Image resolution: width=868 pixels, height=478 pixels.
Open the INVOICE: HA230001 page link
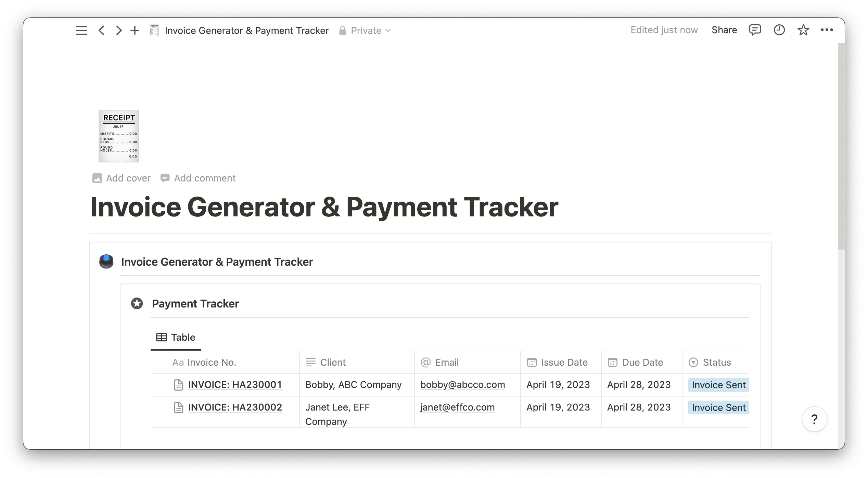tap(235, 385)
